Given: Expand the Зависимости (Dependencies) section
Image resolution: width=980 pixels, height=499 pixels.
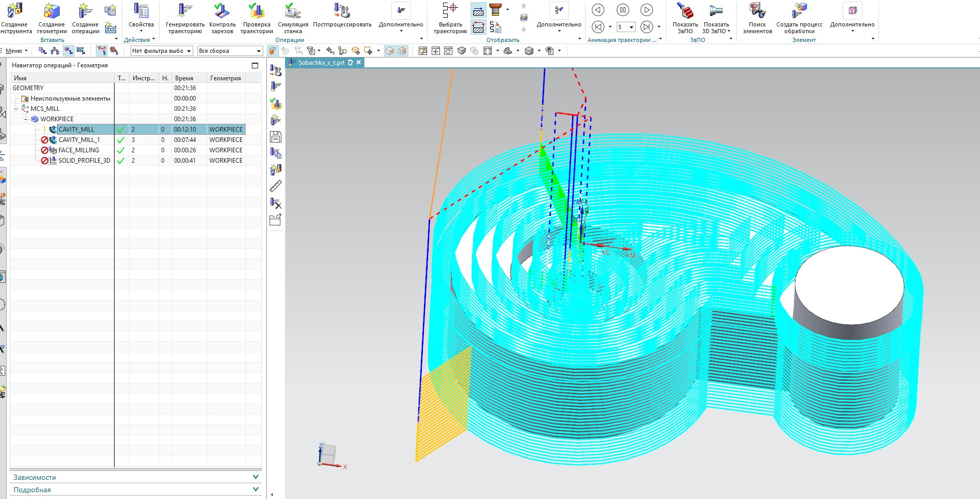Looking at the screenshot, I should tap(255, 477).
